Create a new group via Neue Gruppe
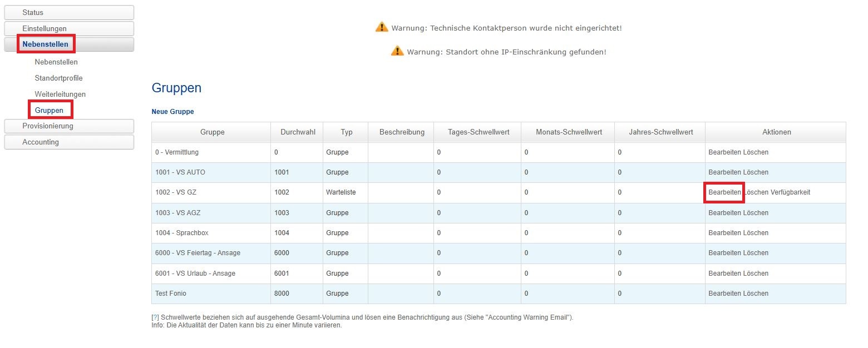The height and width of the screenshot is (348, 868). [172, 112]
